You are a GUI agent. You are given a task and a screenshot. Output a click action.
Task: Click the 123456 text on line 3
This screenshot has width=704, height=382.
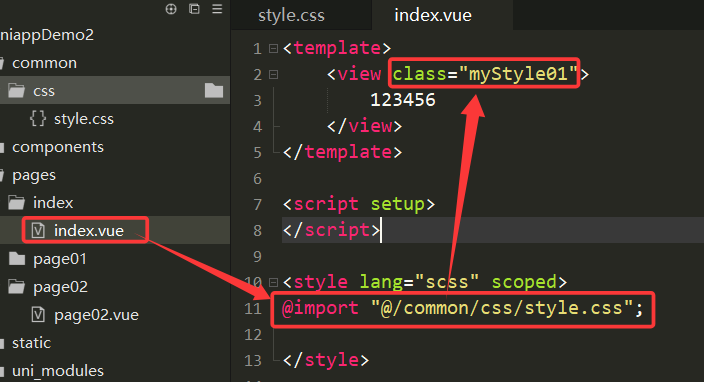(403, 100)
